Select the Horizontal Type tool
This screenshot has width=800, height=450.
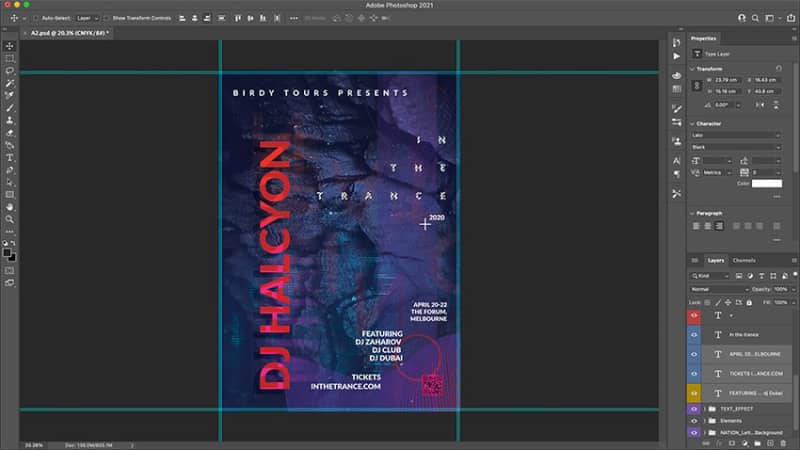click(x=10, y=158)
